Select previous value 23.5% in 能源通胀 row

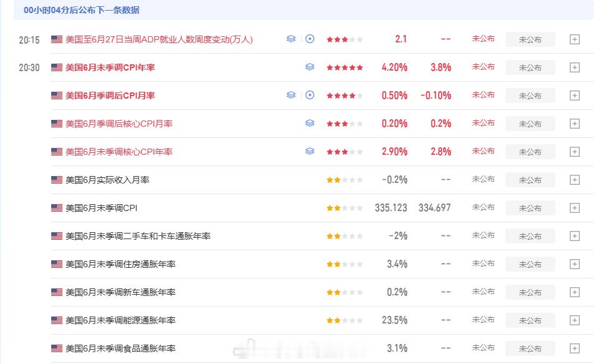point(395,320)
